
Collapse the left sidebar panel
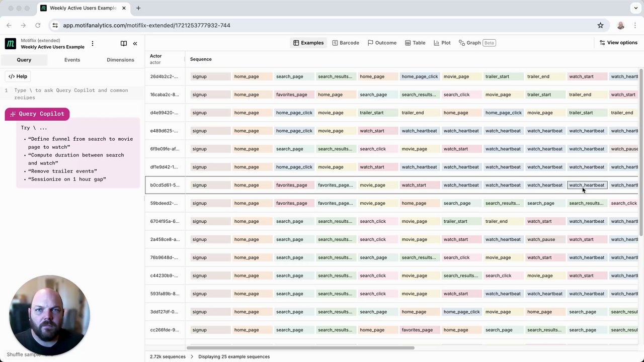pyautogui.click(x=135, y=44)
